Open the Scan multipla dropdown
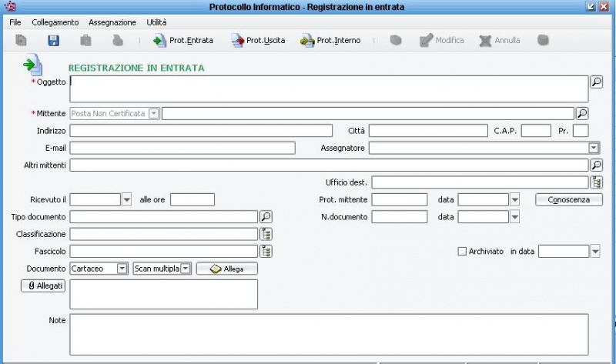 (186, 269)
